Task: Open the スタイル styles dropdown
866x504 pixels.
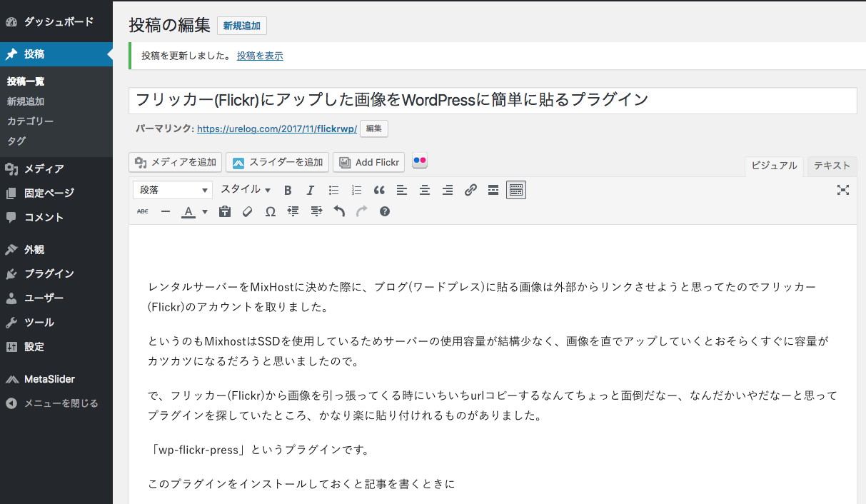Action: 246,190
